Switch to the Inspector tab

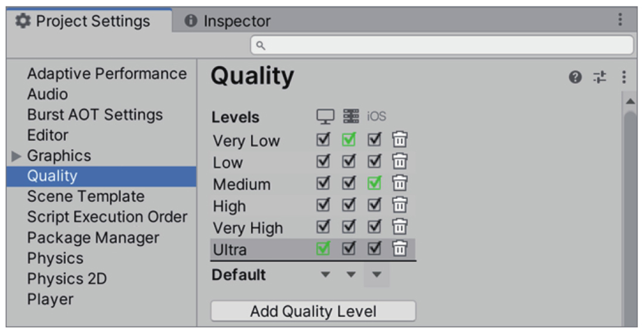coord(228,22)
